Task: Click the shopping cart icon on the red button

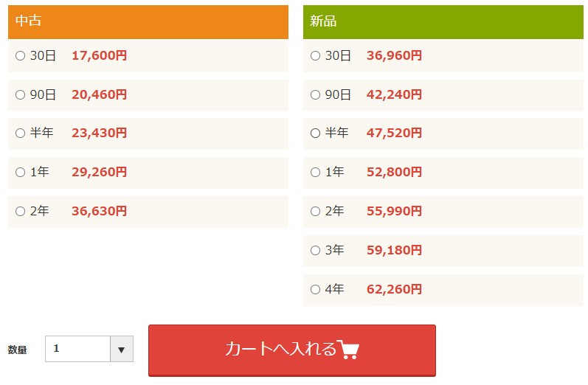Action: click(348, 350)
